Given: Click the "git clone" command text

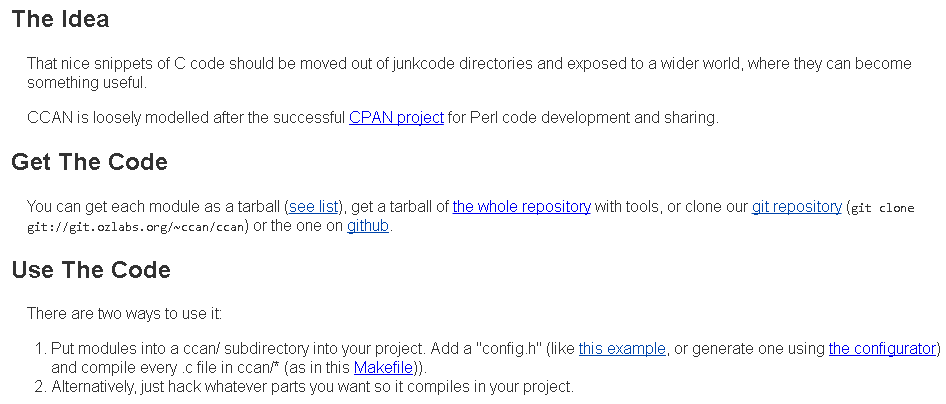Looking at the screenshot, I should (x=883, y=208).
